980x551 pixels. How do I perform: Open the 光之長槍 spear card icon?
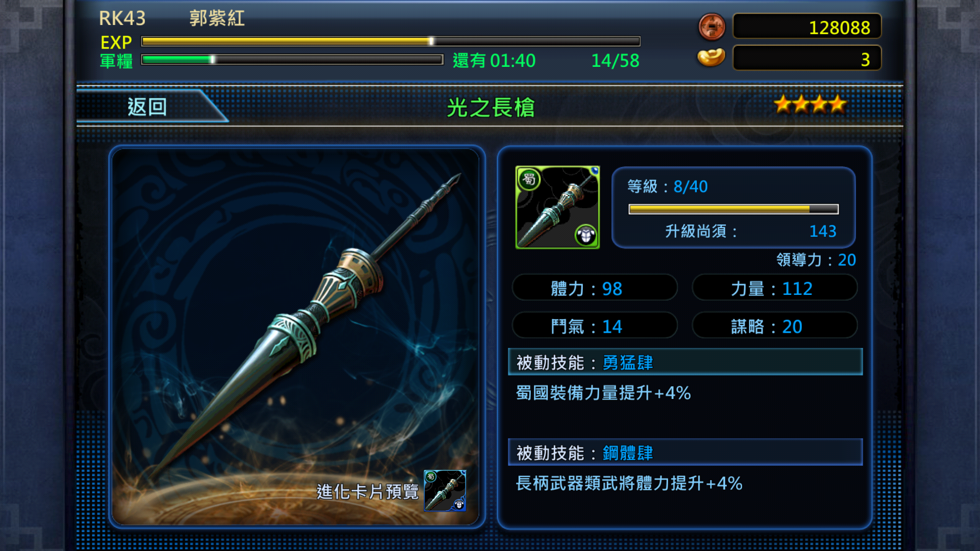click(x=557, y=207)
